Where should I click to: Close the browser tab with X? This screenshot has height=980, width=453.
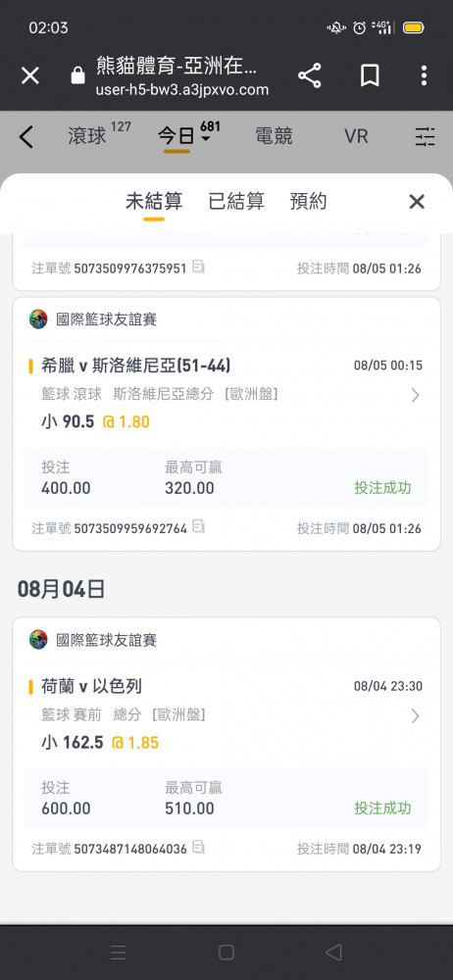(30, 75)
